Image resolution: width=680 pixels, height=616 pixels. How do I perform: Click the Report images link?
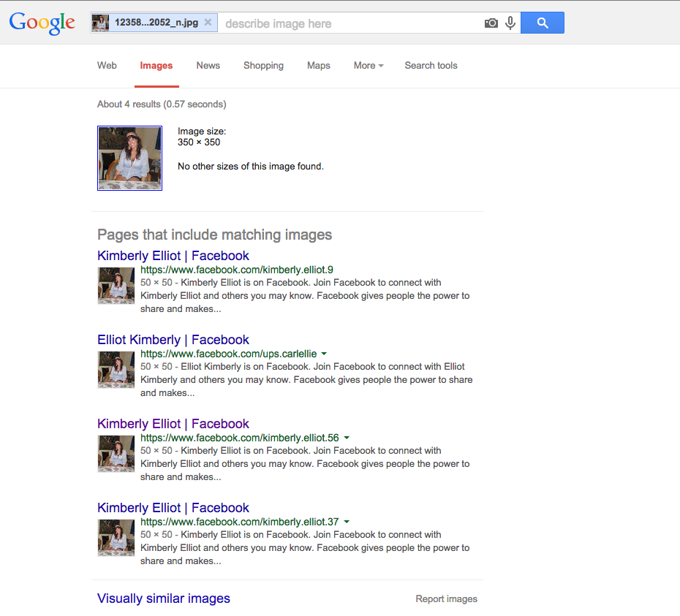pos(446,598)
